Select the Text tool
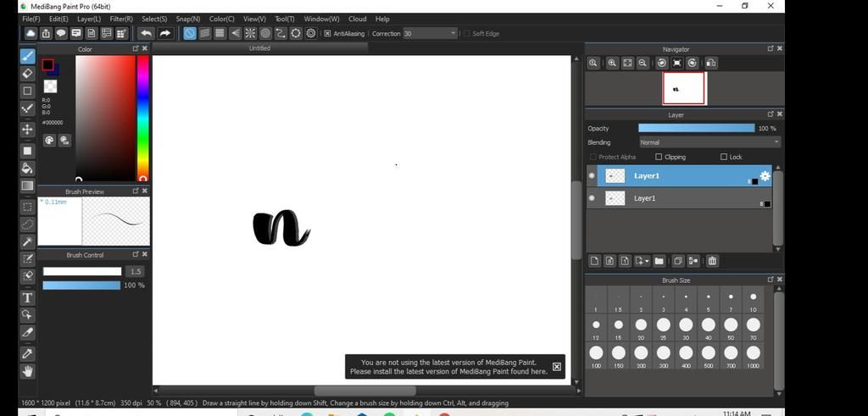 click(27, 297)
